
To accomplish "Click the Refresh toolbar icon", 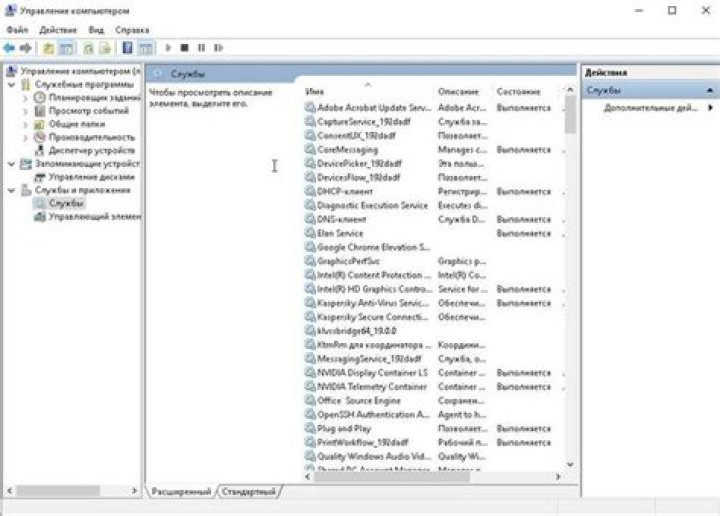I will pos(88,48).
